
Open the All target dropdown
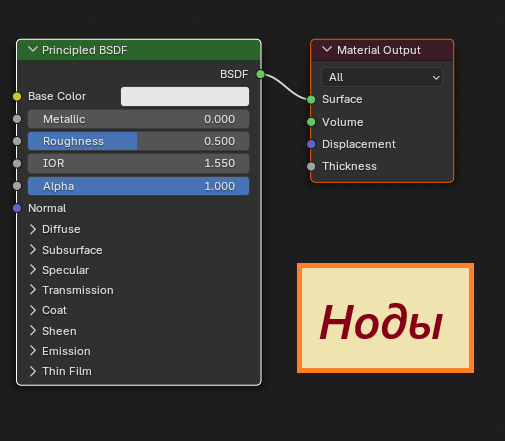point(382,77)
